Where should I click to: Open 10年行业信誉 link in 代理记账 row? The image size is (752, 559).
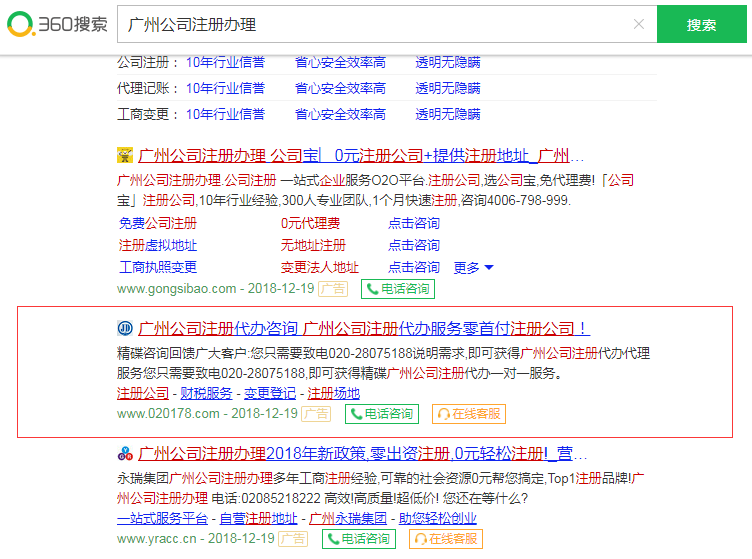tap(225, 88)
